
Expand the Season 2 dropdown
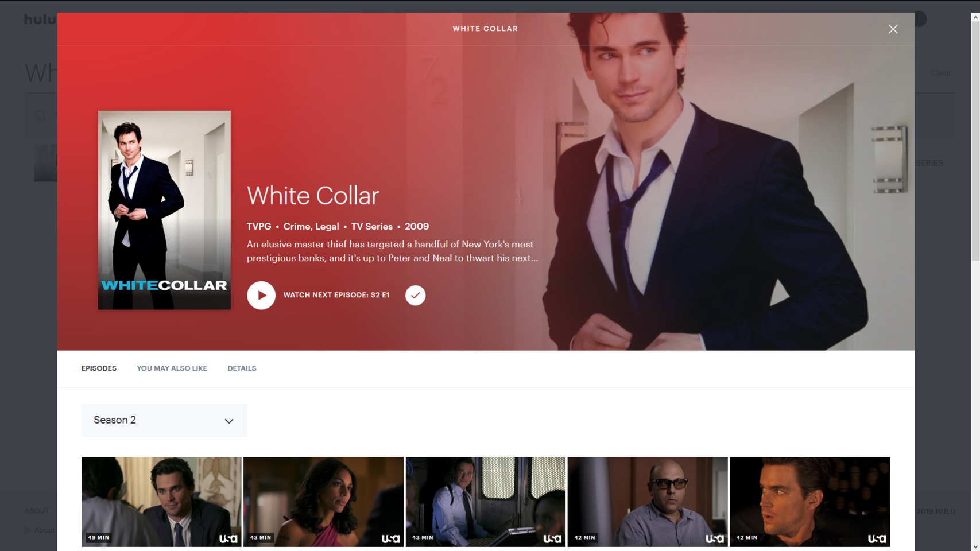(x=164, y=420)
